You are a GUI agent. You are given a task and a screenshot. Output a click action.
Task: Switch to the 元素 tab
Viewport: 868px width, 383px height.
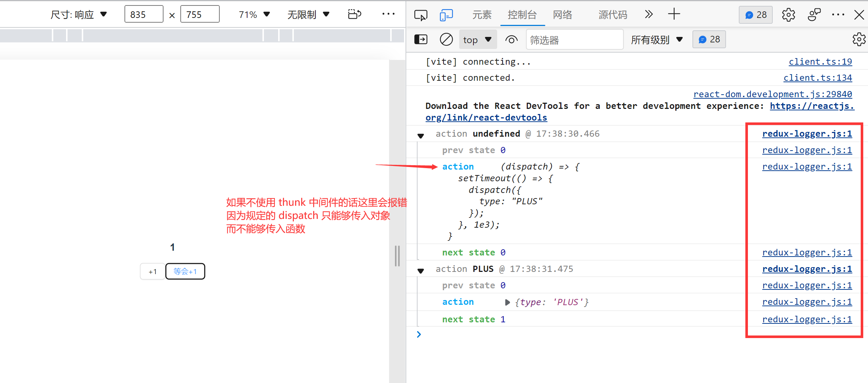coord(482,15)
